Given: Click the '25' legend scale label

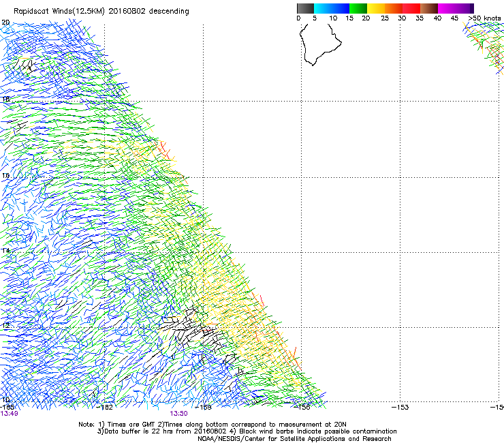Looking at the screenshot, I should pyautogui.click(x=385, y=18).
